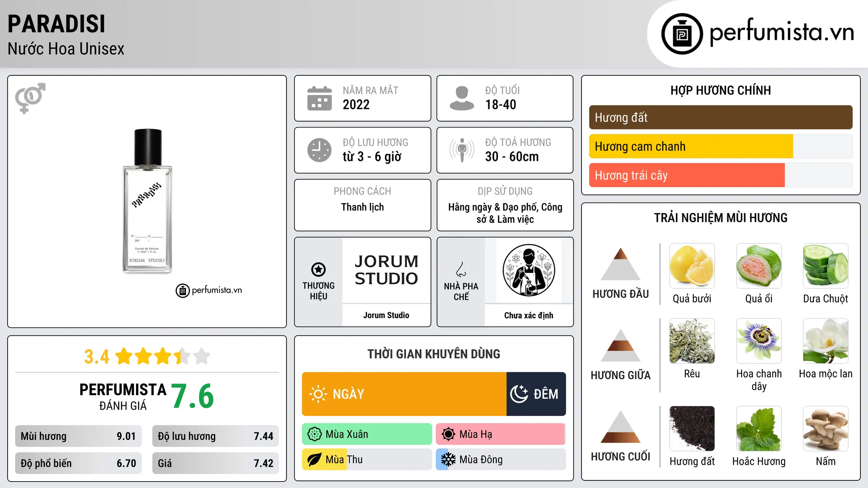Click the Hương đầu pyramid icon
This screenshot has height=488, width=868.
pyautogui.click(x=620, y=264)
